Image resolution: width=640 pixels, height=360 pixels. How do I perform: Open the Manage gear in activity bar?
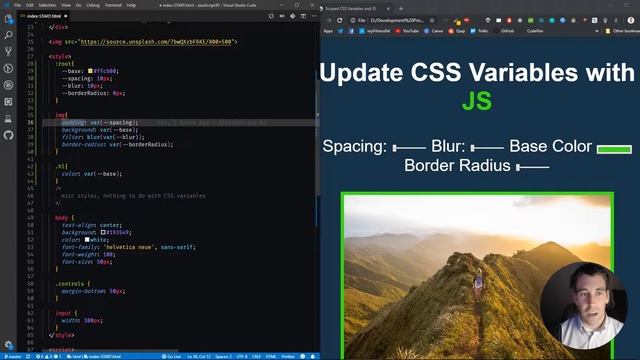pyautogui.click(x=8, y=345)
